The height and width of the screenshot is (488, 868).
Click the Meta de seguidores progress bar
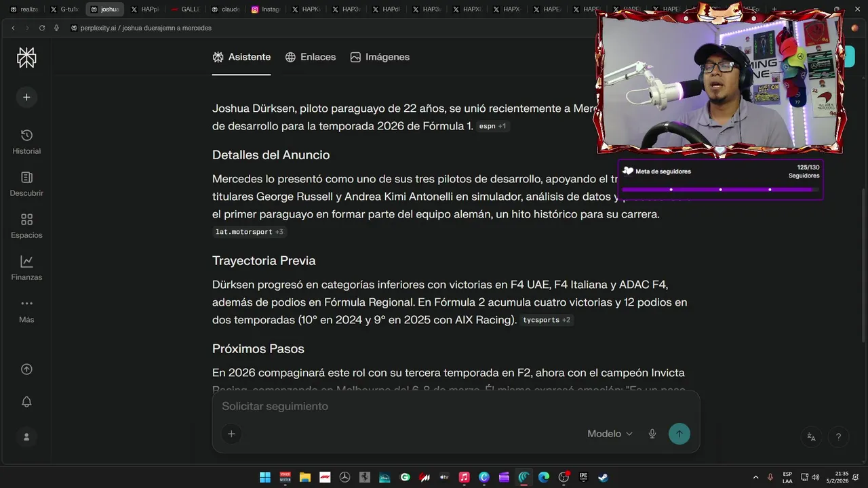(720, 190)
